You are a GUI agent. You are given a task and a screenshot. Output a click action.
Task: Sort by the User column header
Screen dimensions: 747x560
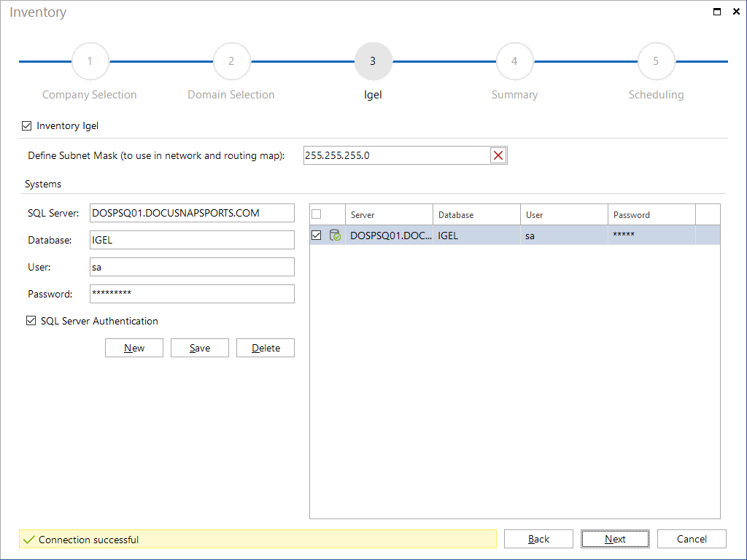pyautogui.click(x=564, y=215)
